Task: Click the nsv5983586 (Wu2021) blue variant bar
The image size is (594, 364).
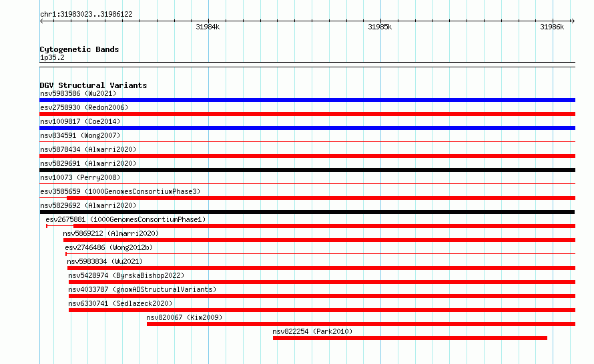Action: coord(307,100)
